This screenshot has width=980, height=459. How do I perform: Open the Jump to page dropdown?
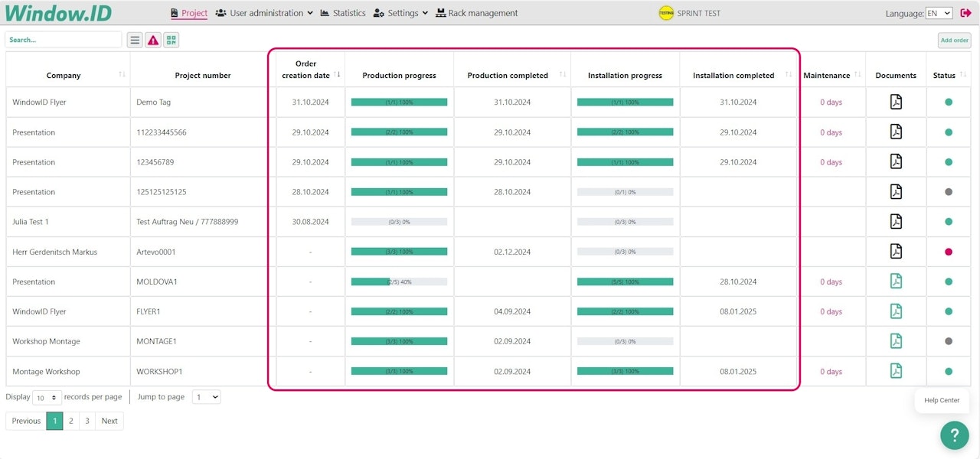tap(206, 397)
